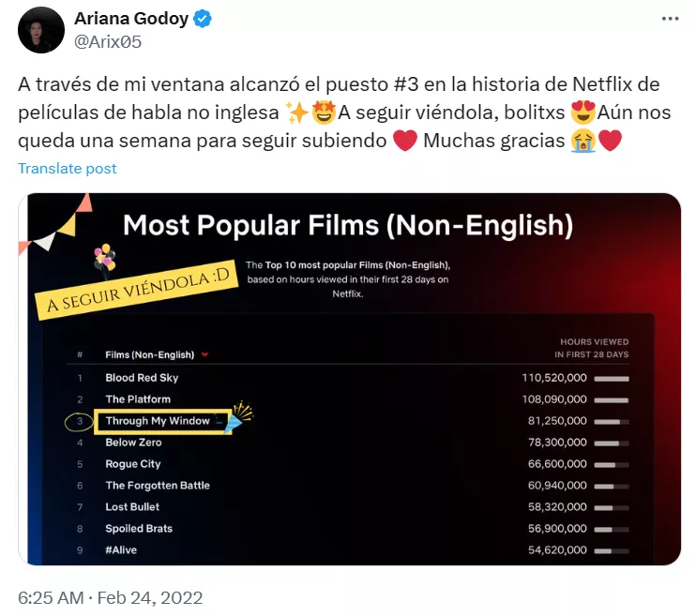The image size is (696, 616).
Task: Click the circled number 3 rank
Action: click(x=79, y=421)
